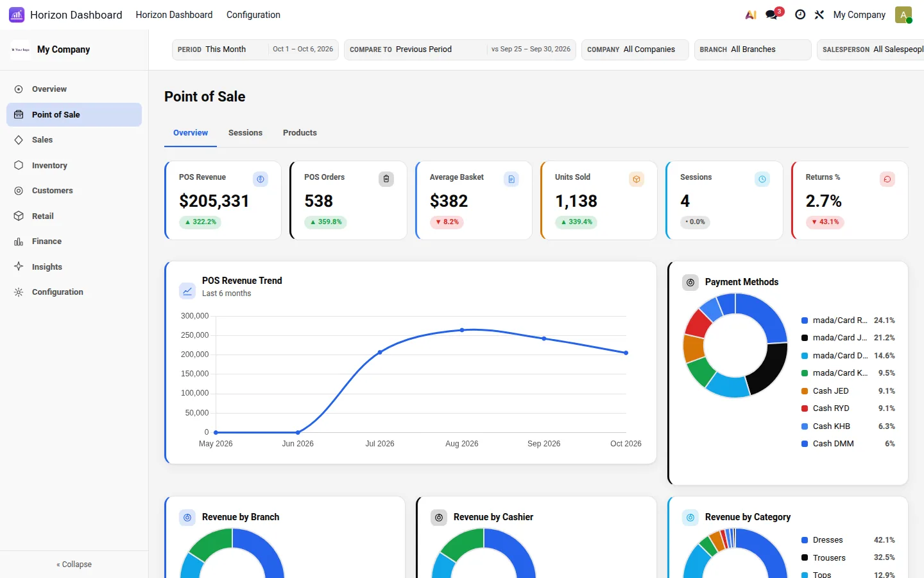This screenshot has height=578, width=924.
Task: Open Customers in the sidebar
Action: 74,191
